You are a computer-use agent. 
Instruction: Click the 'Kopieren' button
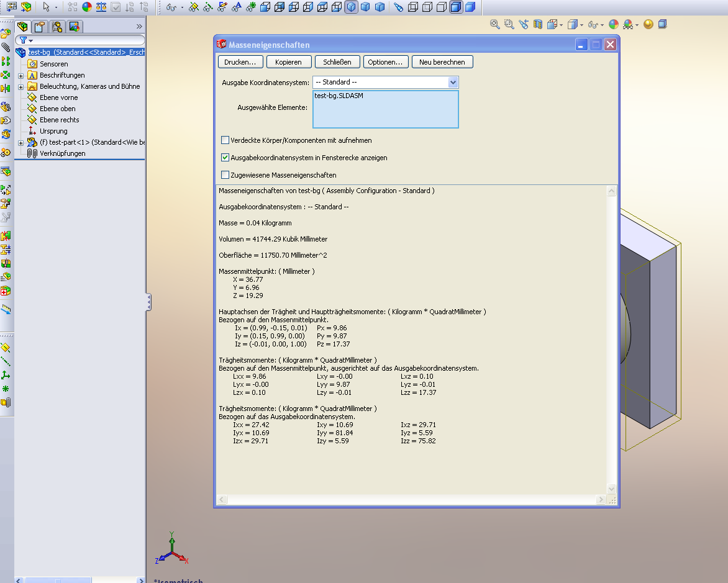pos(288,62)
